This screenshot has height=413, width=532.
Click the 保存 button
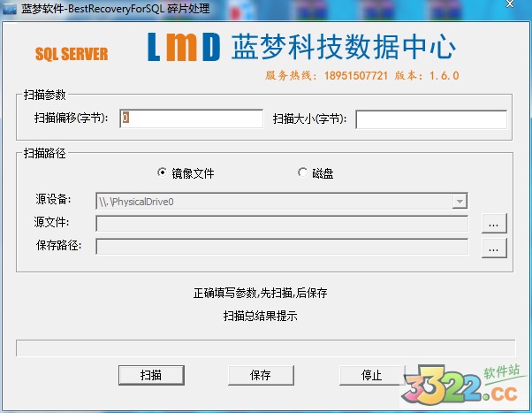click(x=261, y=375)
